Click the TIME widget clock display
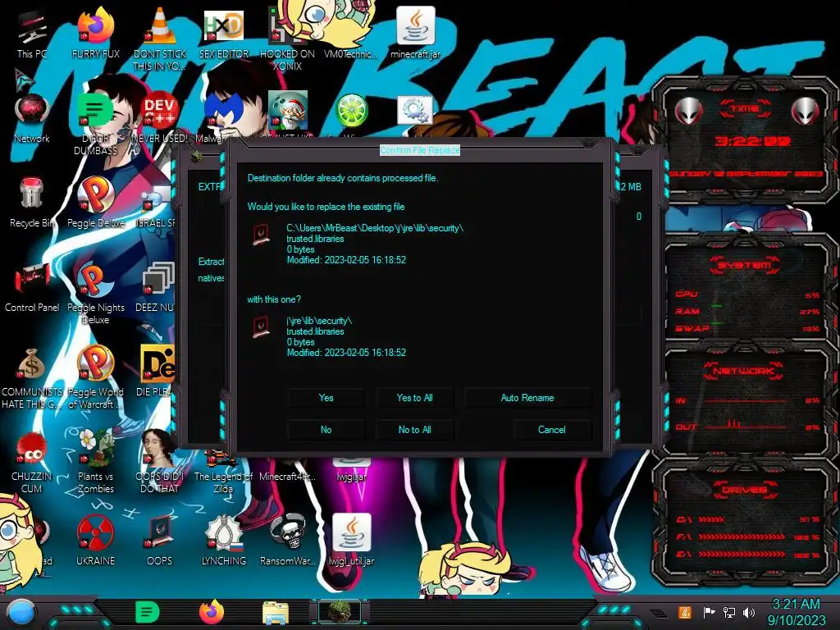840x630 pixels. pos(753,141)
